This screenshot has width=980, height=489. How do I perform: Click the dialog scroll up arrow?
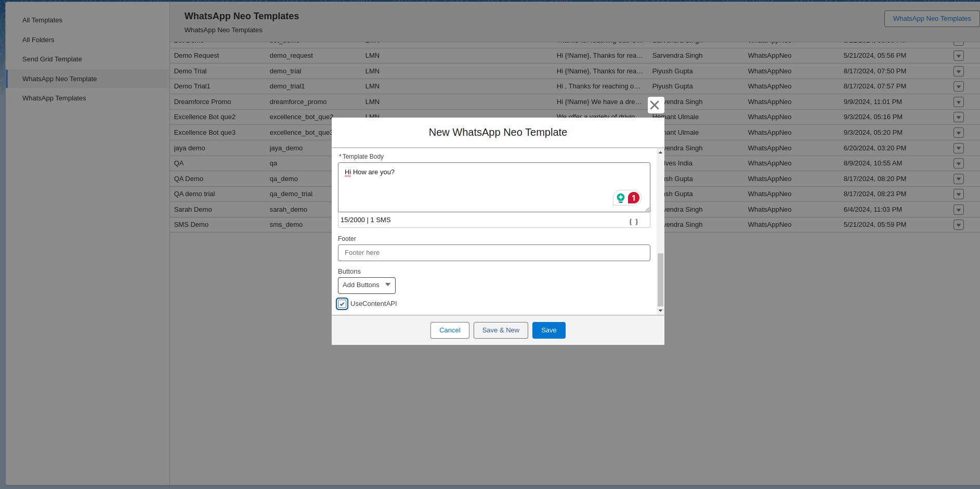660,152
